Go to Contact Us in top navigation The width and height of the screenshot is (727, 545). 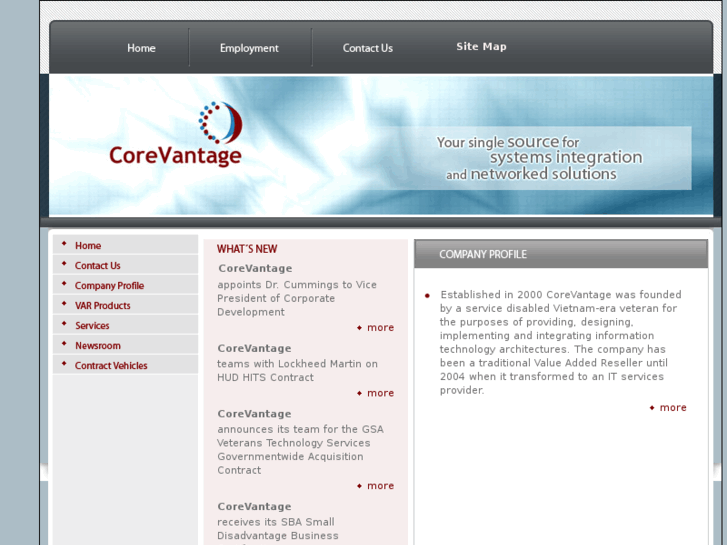point(368,48)
